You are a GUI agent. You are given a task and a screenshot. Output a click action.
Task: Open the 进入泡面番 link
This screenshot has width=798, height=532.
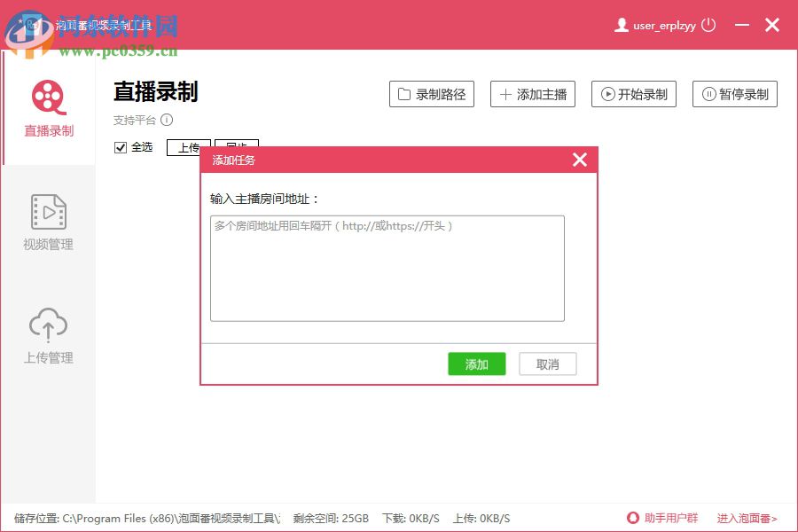(746, 518)
